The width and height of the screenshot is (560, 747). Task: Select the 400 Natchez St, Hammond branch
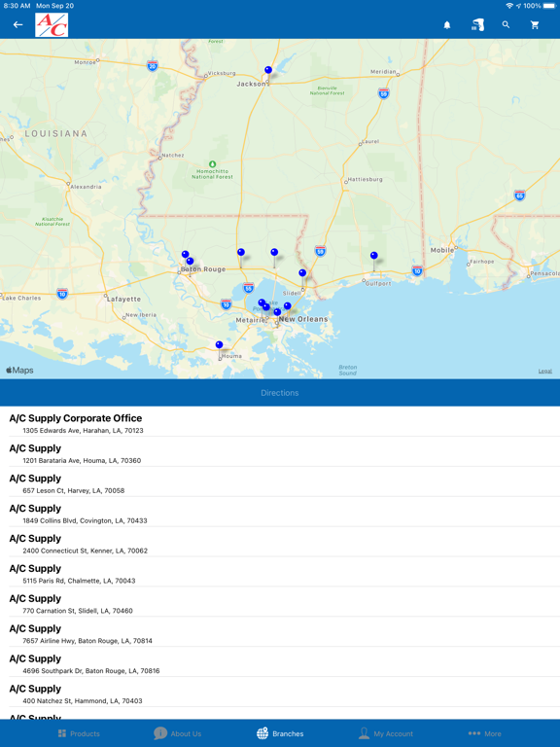click(280, 692)
